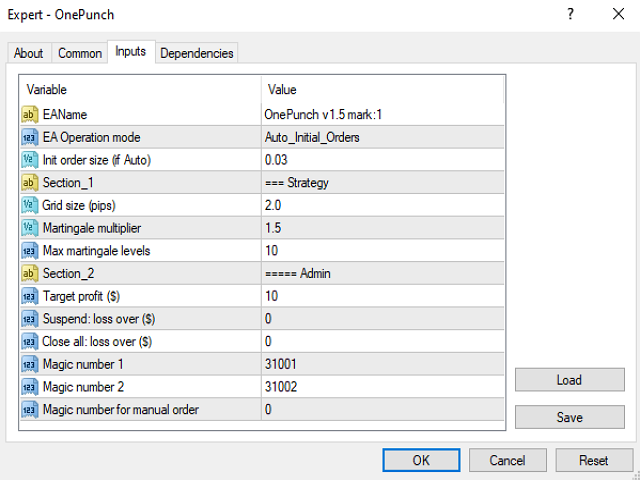This screenshot has height=480, width=640.
Task: Open the Auto_Initial_Orders operation mode value
Action: click(x=382, y=138)
